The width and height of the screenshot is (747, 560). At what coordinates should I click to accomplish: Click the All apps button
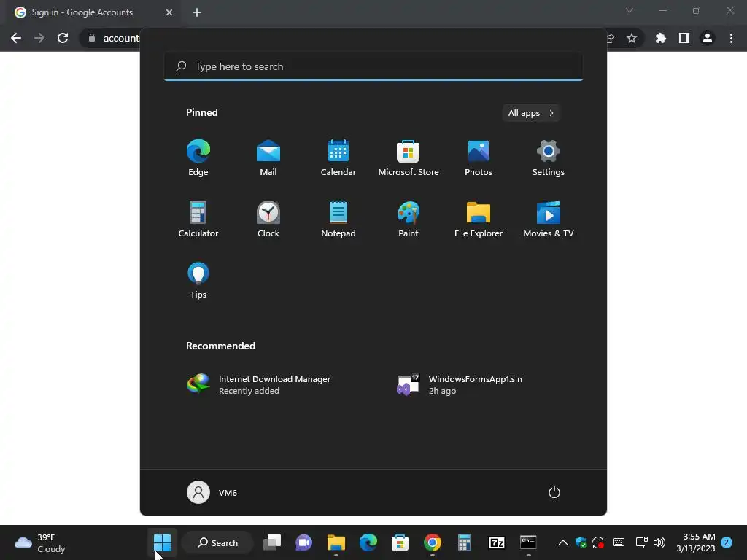pyautogui.click(x=531, y=113)
